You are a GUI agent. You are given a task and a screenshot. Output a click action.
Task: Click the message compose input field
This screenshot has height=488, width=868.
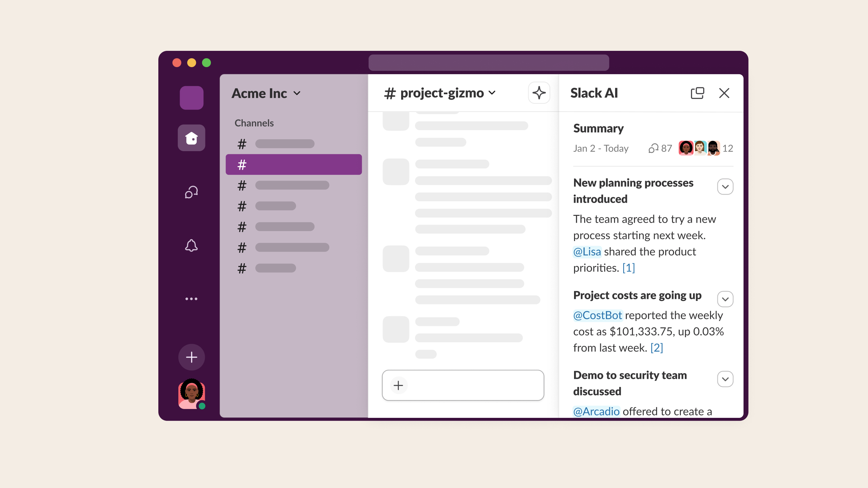click(x=463, y=385)
